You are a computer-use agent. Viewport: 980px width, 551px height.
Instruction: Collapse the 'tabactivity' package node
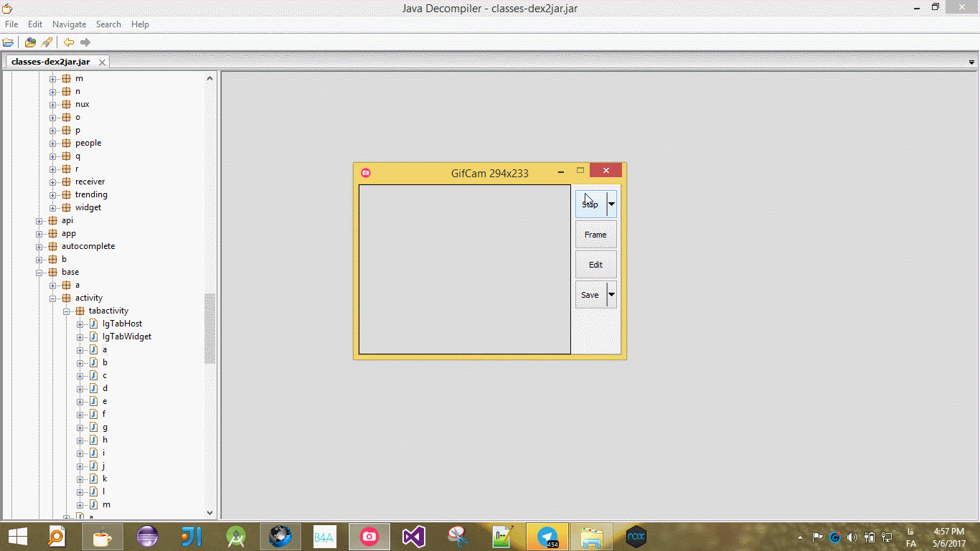(x=66, y=311)
